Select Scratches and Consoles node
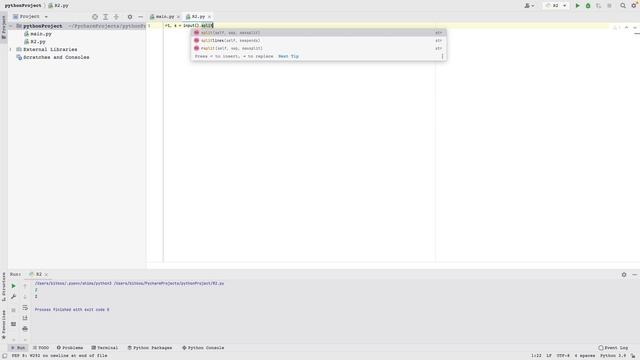The width and height of the screenshot is (640, 360). [56, 57]
